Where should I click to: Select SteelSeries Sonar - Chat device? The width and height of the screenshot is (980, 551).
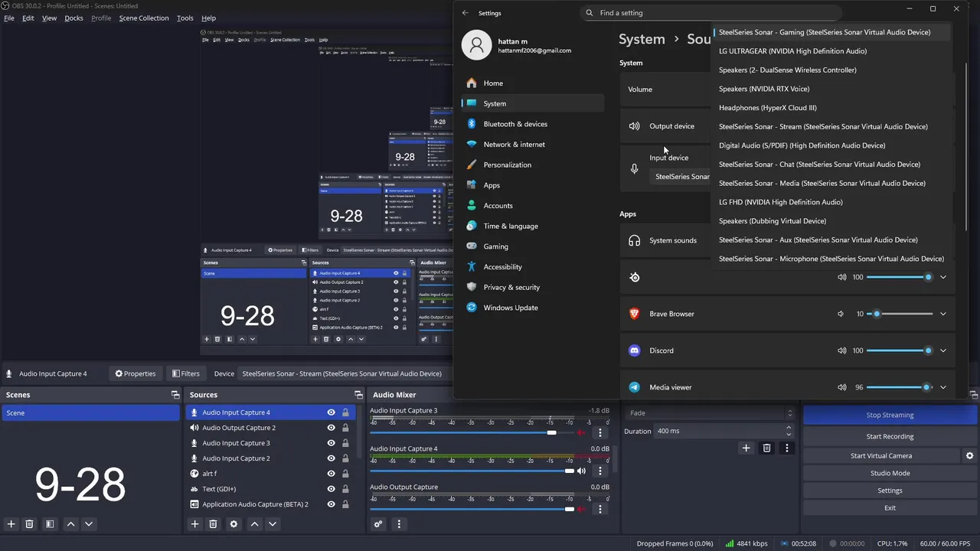(x=820, y=165)
